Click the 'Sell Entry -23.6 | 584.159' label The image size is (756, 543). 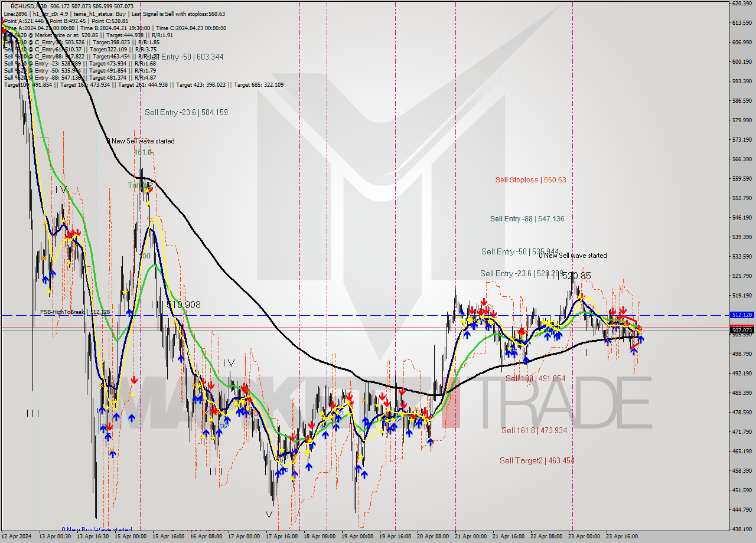[x=186, y=112]
